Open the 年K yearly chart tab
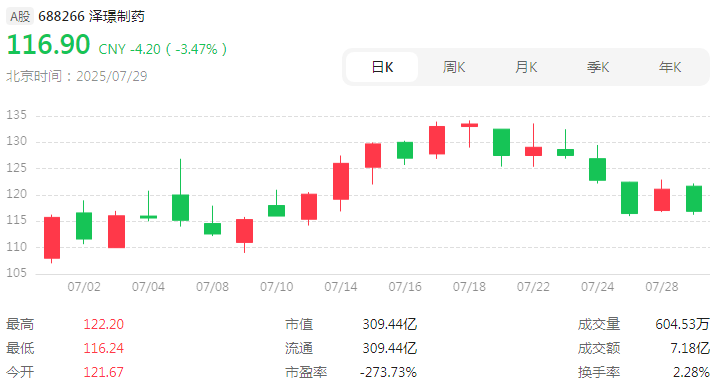 (670, 67)
